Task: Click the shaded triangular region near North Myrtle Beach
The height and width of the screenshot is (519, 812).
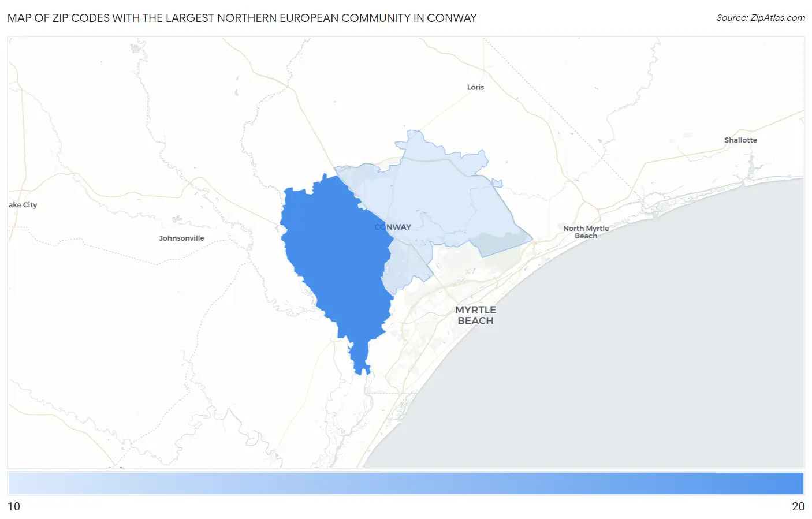Action: [x=500, y=244]
